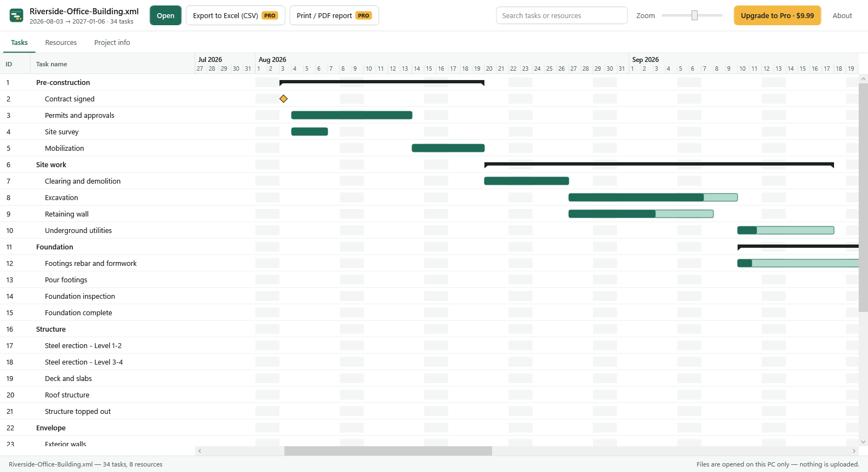Click Export to Excel (CSV) button
868x472 pixels.
click(236, 15)
